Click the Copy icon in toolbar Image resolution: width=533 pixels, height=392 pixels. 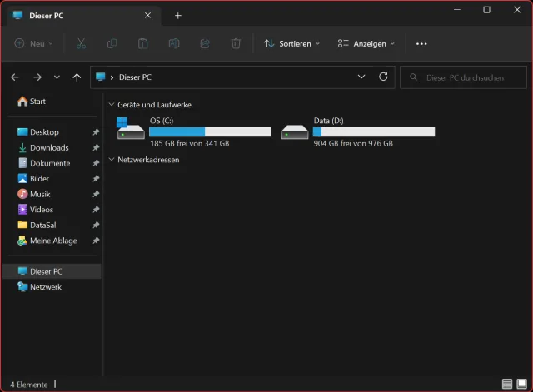click(x=112, y=43)
